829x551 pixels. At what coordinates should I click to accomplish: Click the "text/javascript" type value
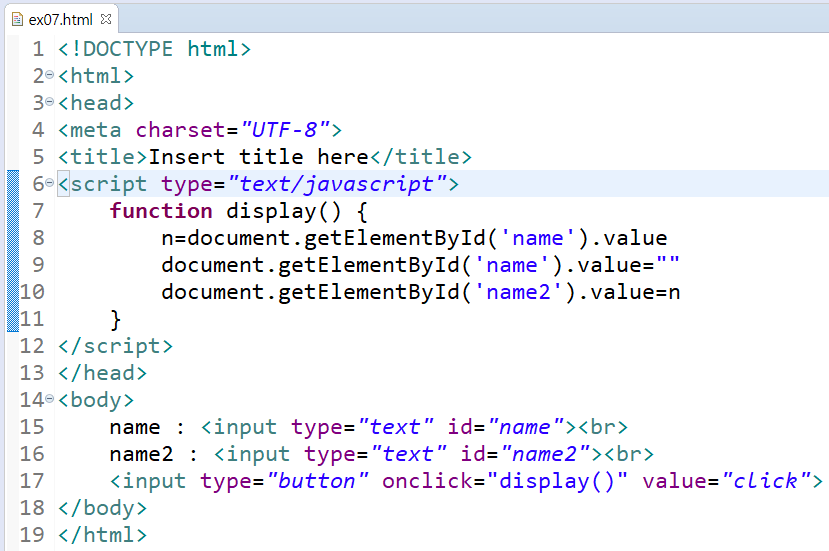(338, 184)
